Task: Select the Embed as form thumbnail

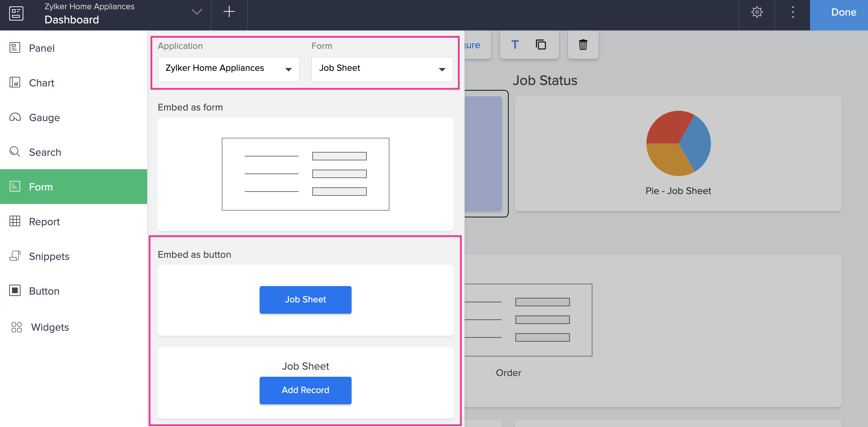Action: (305, 174)
